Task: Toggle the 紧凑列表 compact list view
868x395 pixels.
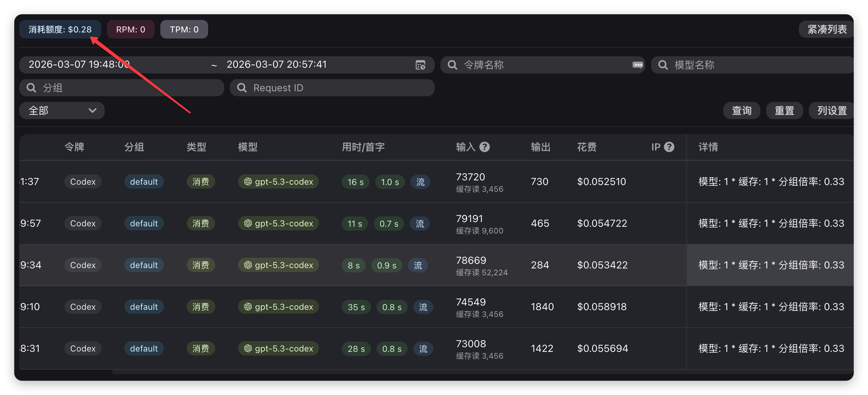Action: coord(827,29)
